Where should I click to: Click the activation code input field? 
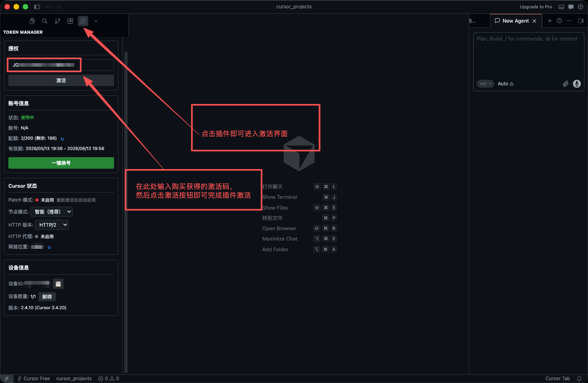point(61,65)
